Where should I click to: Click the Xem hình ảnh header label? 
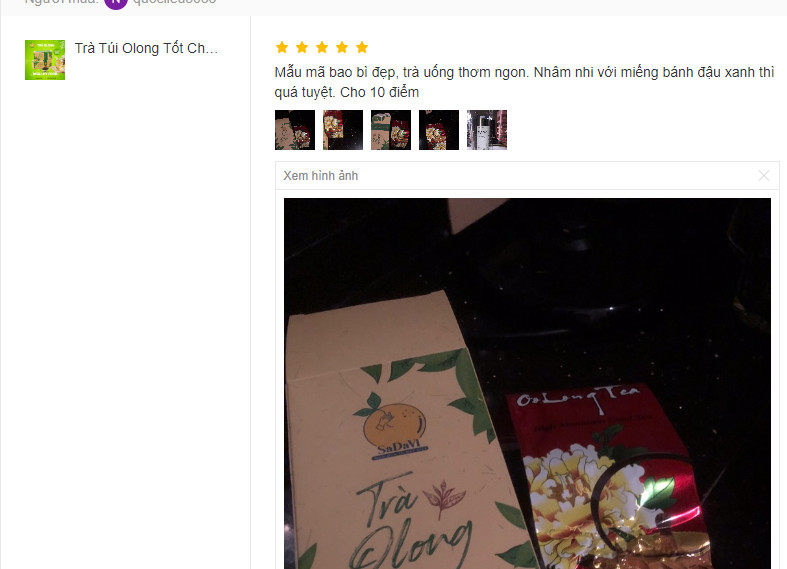(x=321, y=176)
